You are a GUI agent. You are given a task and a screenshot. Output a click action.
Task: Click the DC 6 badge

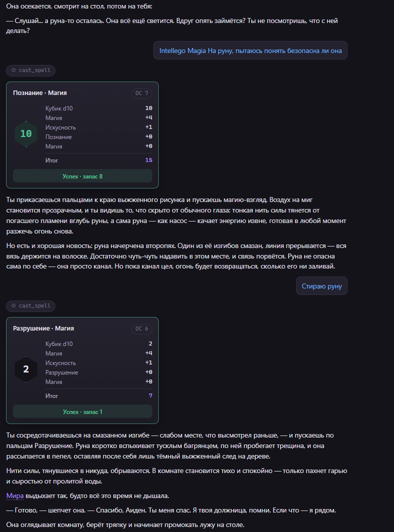(142, 329)
